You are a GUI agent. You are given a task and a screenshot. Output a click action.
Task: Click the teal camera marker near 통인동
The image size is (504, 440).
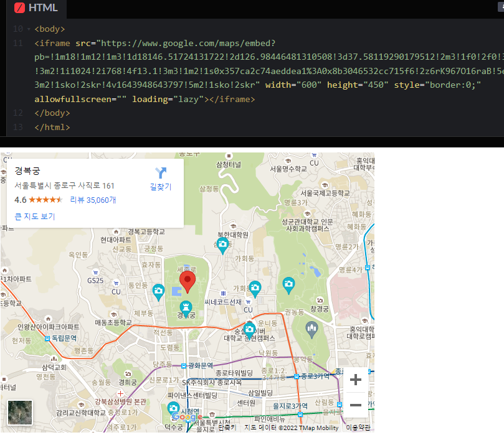pos(158,292)
